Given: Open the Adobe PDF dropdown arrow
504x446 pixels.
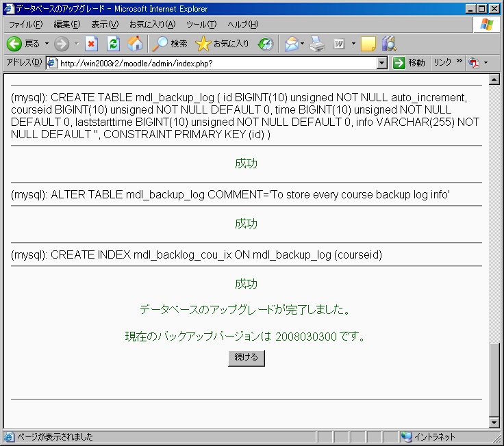Looking at the screenshot, I should tap(486, 63).
